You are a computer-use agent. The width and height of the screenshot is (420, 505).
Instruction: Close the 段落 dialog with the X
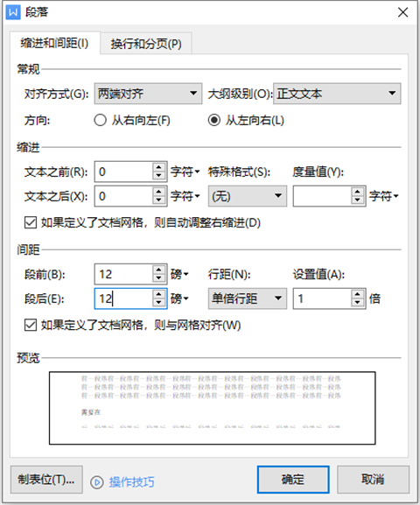(402, 12)
